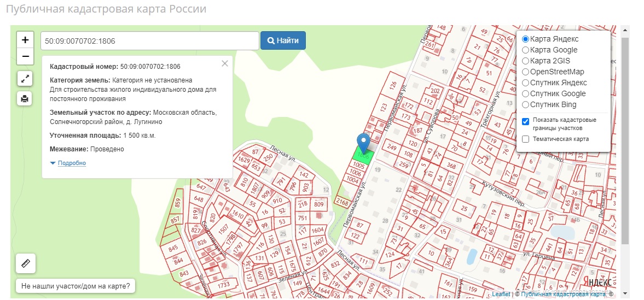This screenshot has width=644, height=300.
Task: Click the scrollbar up arrow
Action: click(625, 30)
